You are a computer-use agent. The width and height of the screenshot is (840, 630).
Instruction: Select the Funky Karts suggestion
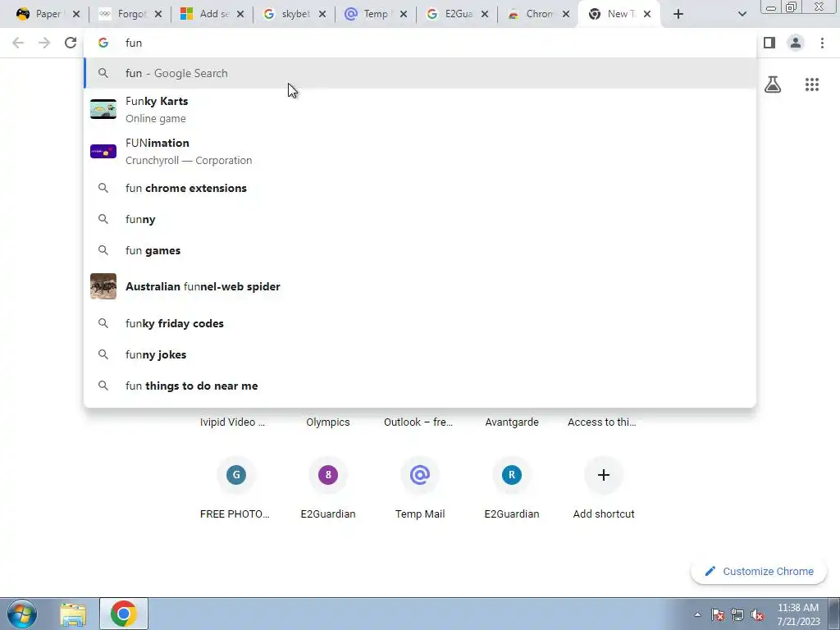click(420, 109)
